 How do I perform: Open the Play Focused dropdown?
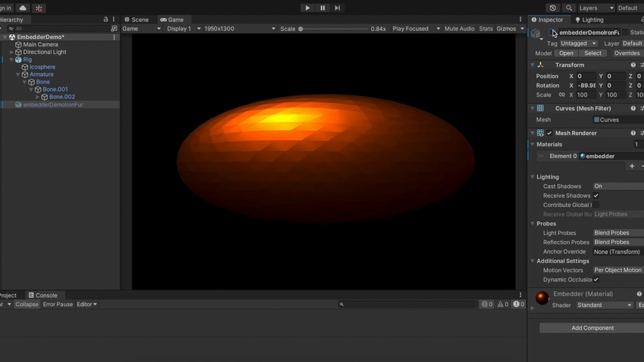point(416,29)
